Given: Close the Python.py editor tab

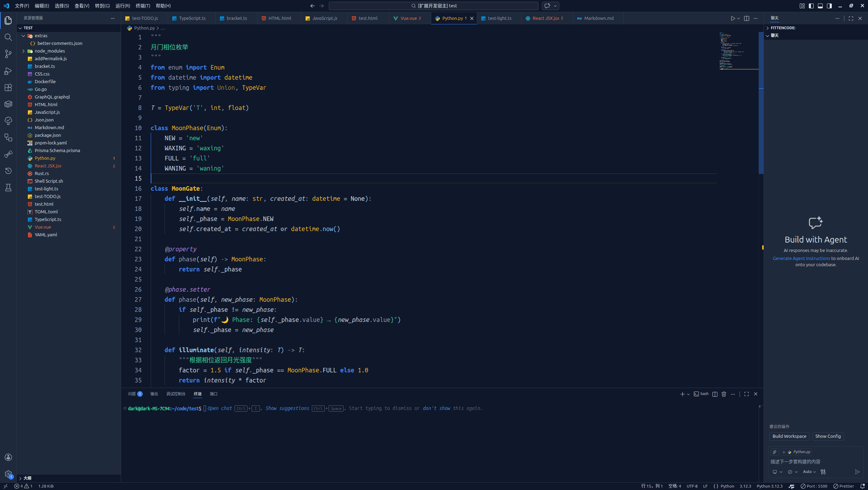Looking at the screenshot, I should pos(472,18).
